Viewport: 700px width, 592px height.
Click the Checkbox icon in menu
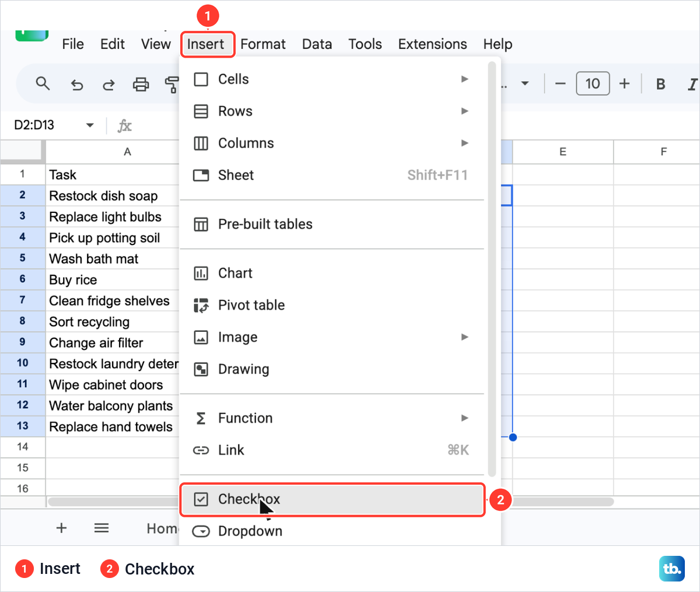(201, 499)
